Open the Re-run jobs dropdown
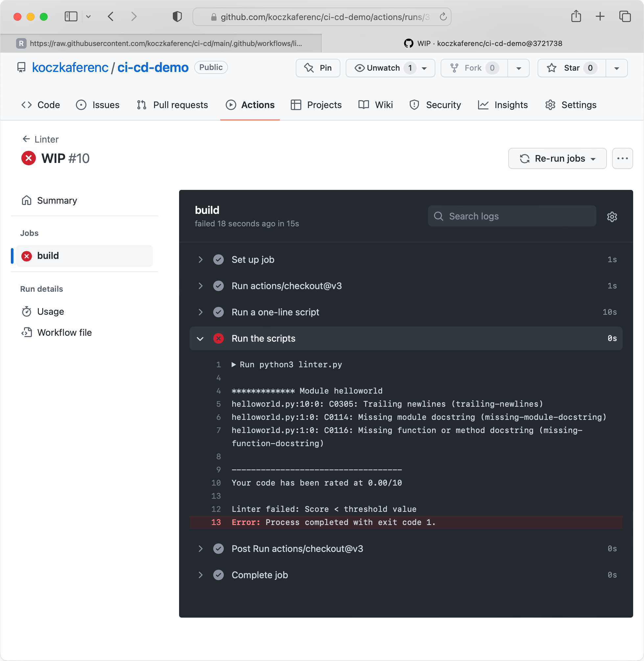Image resolution: width=644 pixels, height=661 pixels. tap(557, 158)
